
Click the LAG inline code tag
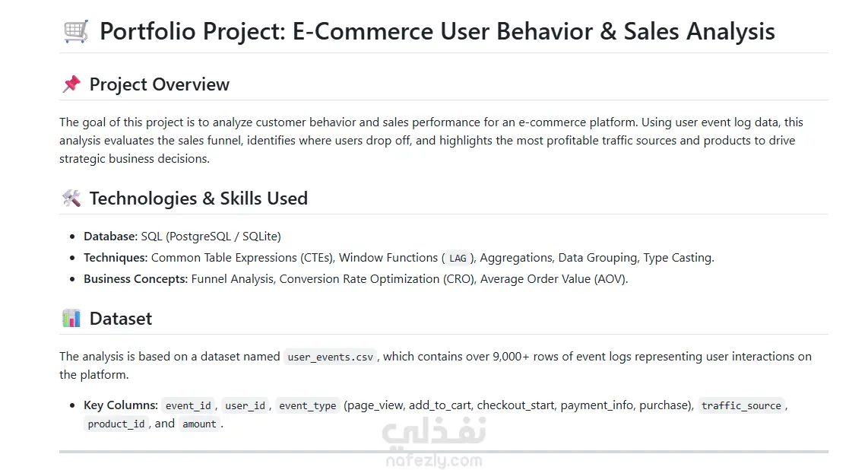(458, 258)
